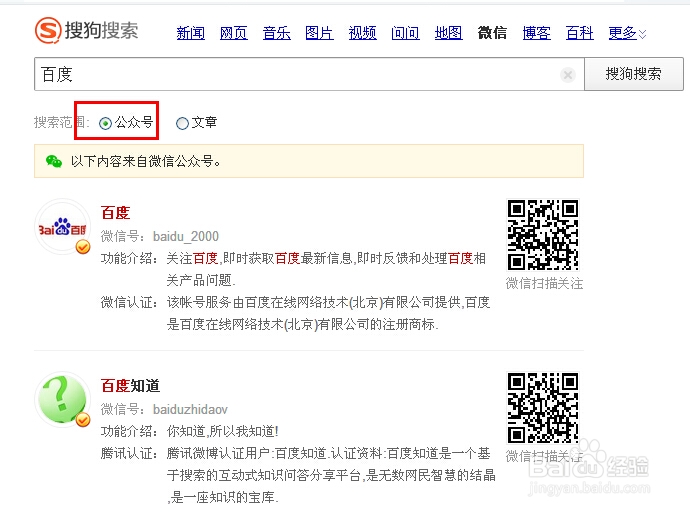Open the 百度知道 green question mark avatar
The image size is (690, 512).
[62, 399]
